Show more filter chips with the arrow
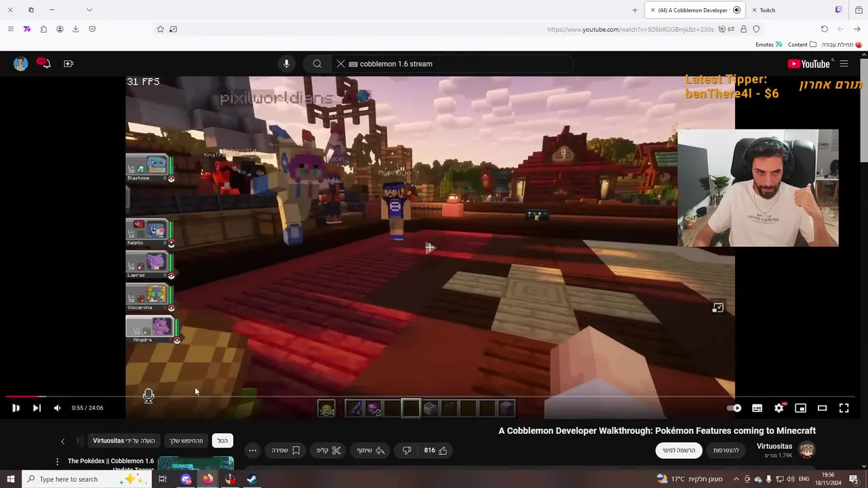The height and width of the screenshot is (488, 868). (62, 441)
